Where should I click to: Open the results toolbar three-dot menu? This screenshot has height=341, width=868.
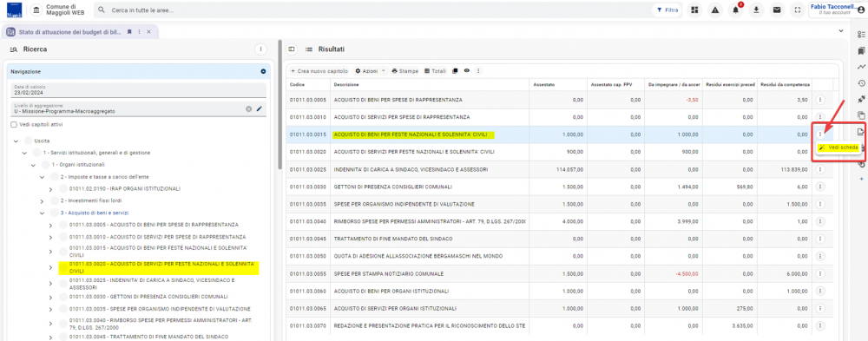pos(478,71)
